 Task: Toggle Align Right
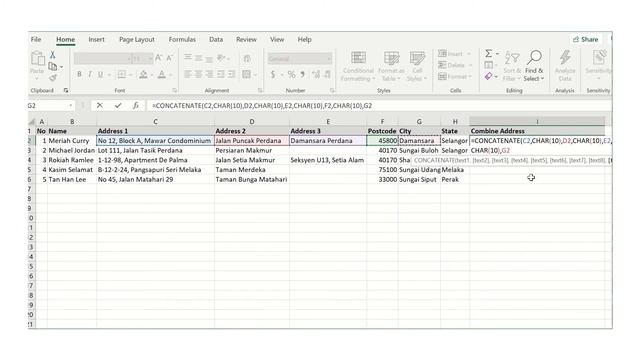pos(209,74)
